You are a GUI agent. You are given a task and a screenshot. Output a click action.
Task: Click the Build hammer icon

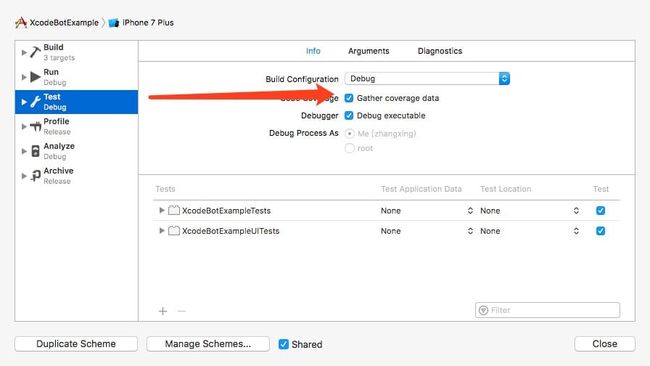point(36,52)
